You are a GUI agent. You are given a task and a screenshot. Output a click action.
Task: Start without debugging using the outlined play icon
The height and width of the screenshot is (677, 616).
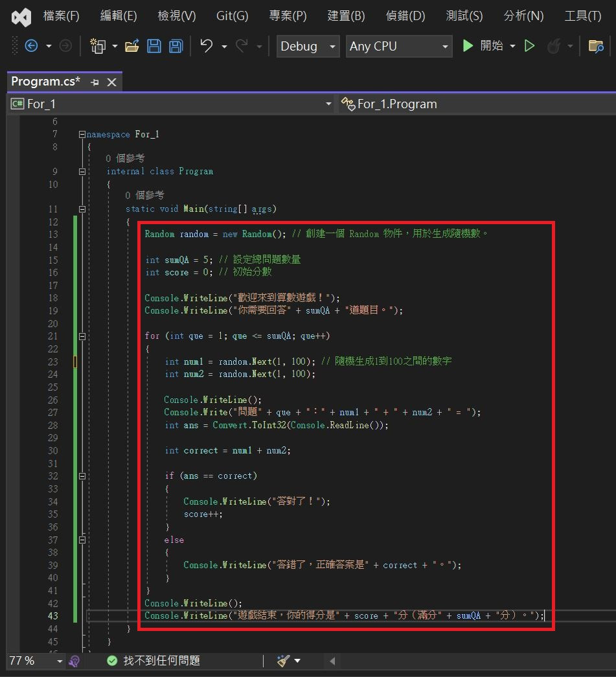click(529, 46)
